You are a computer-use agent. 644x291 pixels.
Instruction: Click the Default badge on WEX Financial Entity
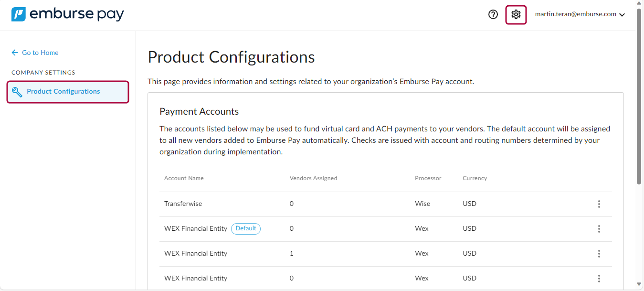coord(246,228)
